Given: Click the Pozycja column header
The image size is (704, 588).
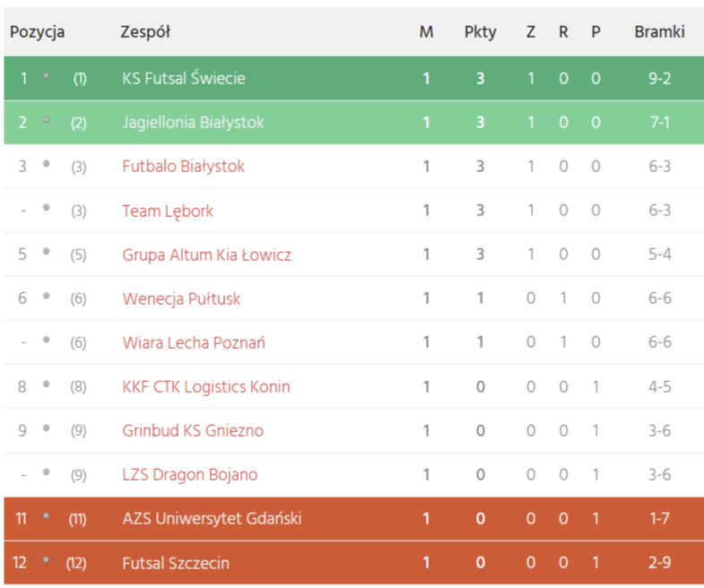Looking at the screenshot, I should [38, 32].
